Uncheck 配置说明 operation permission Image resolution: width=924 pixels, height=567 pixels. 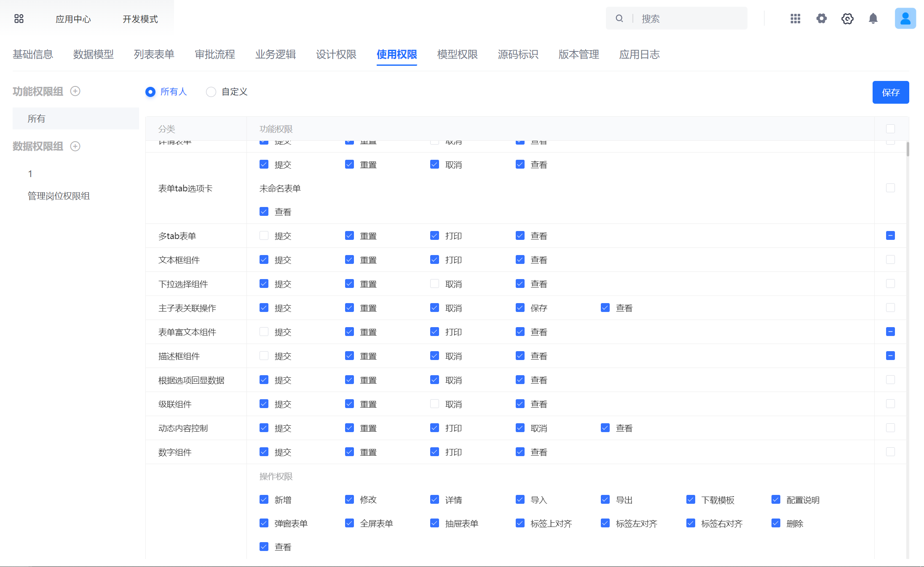(x=776, y=500)
